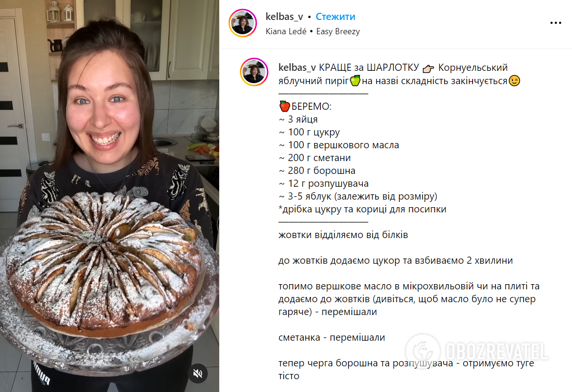The width and height of the screenshot is (572, 392).
Task: Open the Kiana Ledé Easy Breezy audio link
Action: (312, 31)
